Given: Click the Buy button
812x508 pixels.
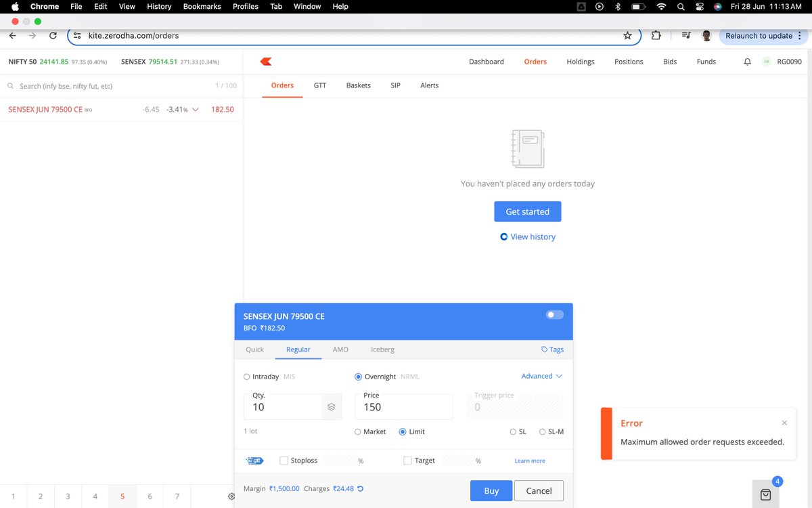Looking at the screenshot, I should coord(491,491).
